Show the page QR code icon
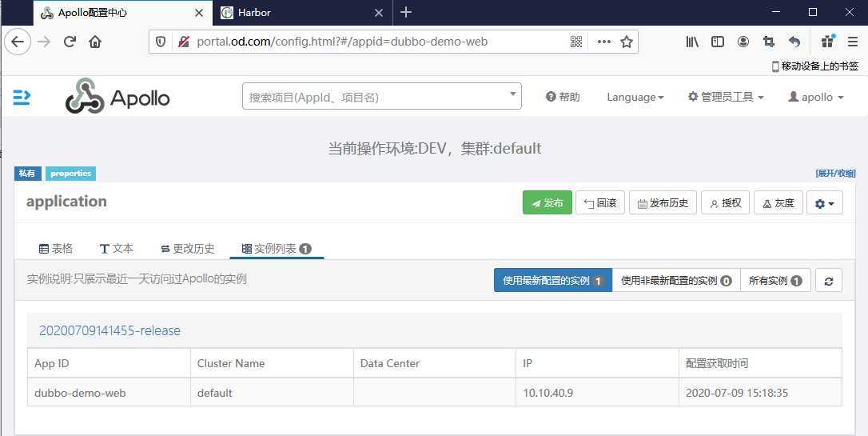Image resolution: width=868 pixels, height=436 pixels. pyautogui.click(x=576, y=42)
